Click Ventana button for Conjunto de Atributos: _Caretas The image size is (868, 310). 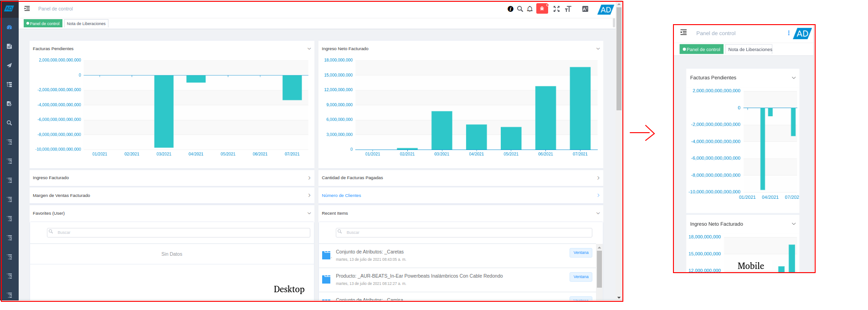pyautogui.click(x=580, y=253)
